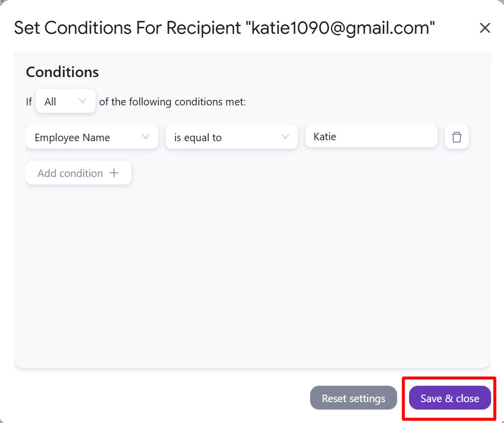Save and close the conditions dialog
504x423 pixels.
click(450, 398)
